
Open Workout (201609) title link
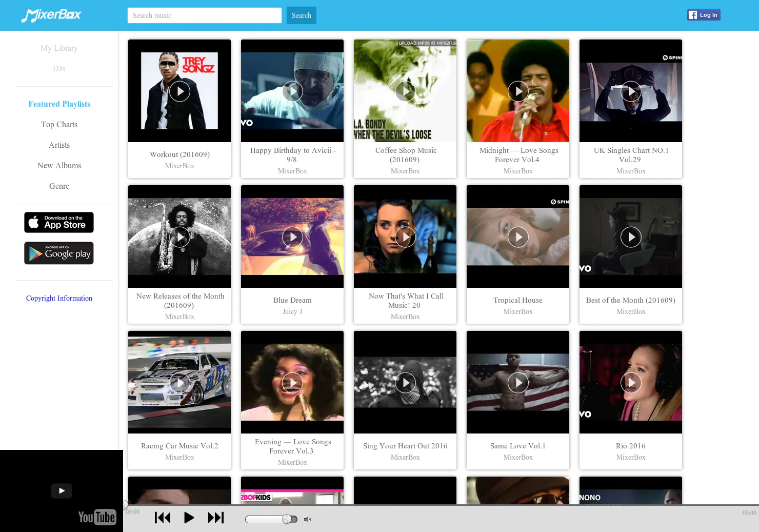pos(179,154)
